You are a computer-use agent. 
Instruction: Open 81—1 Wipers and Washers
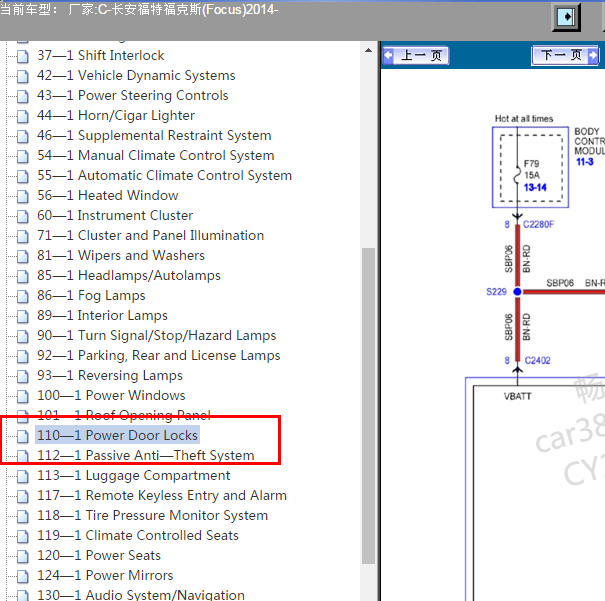pos(121,256)
